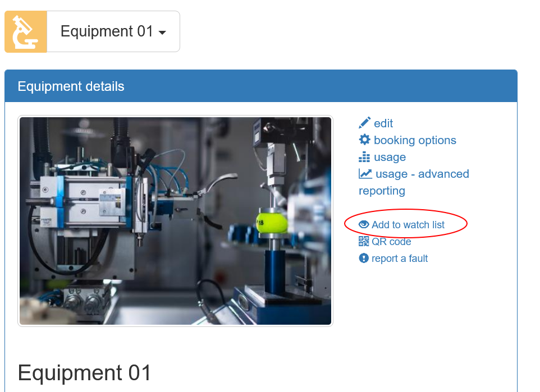Open usage - advanced reporting link
The image size is (540, 392).
pyautogui.click(x=422, y=174)
